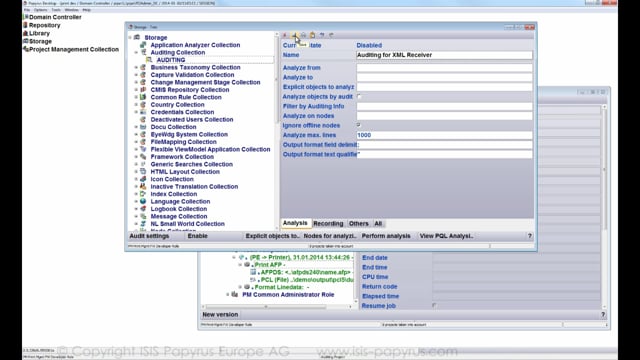This screenshot has width=640, height=360.
Task: Open the Storage desktop icon
Action: click(26, 41)
